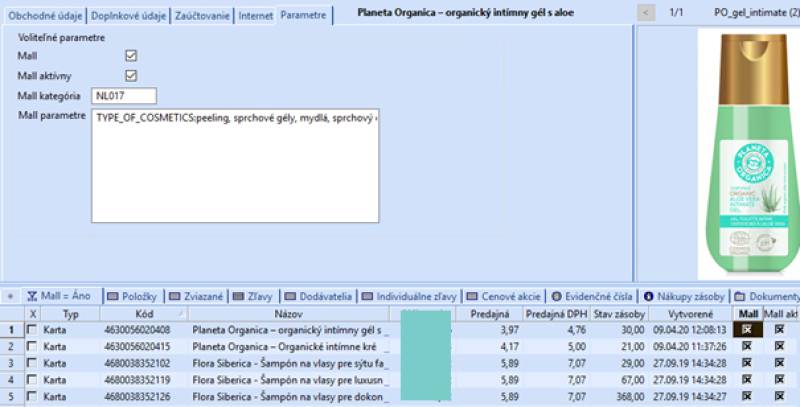Toggle Mall checkbox for code 4680038352102
Image resolution: width=800 pixels, height=407 pixels.
point(747,363)
